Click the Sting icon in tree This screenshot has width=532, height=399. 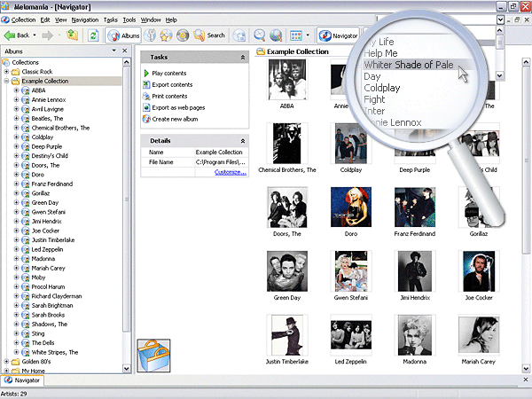click(x=26, y=333)
